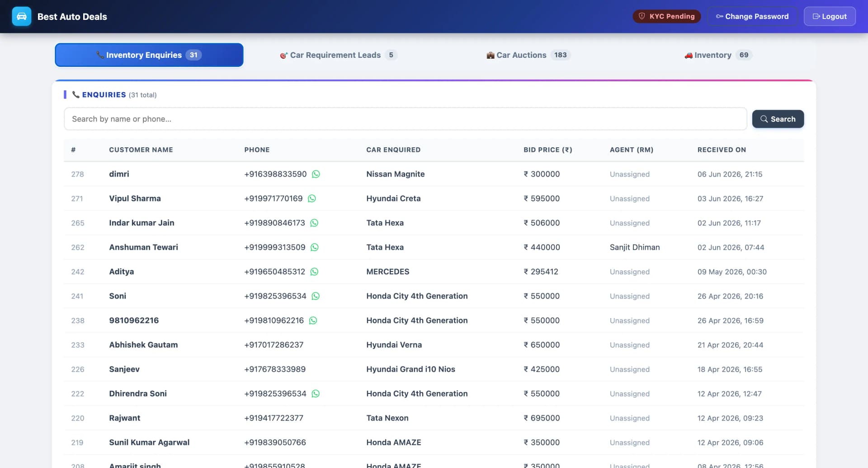Click WhatsApp icon for Indar kumar Jain
Viewport: 868px width, 468px height.
point(314,223)
